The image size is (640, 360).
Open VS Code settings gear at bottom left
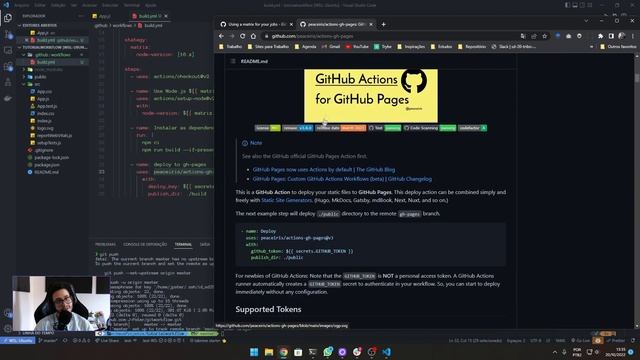[8, 328]
